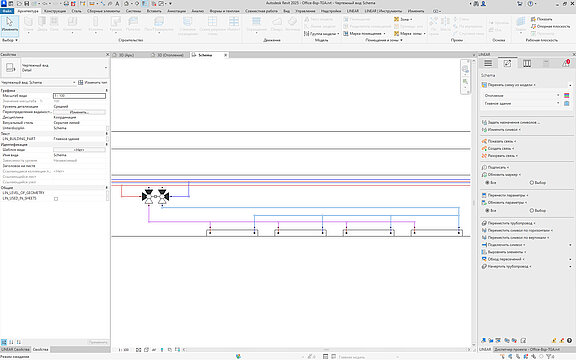Click the multicolor swatch beside Отопление
Viewport: 576px width, 360px height.
[x=566, y=96]
